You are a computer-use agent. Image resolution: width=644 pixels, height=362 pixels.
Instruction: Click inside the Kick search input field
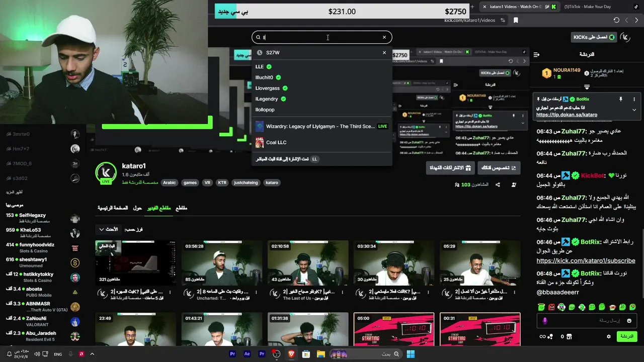click(x=322, y=37)
